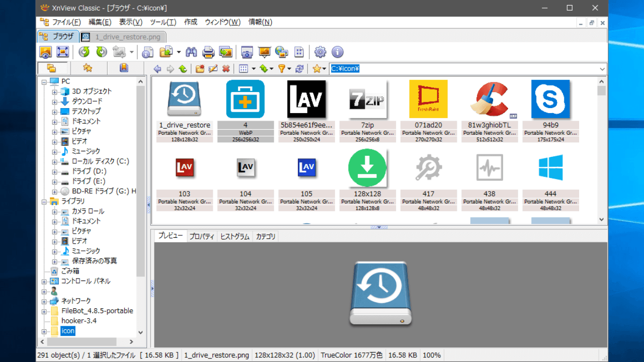Click the thumbnail view mode grid icon
The image size is (644, 362).
244,69
